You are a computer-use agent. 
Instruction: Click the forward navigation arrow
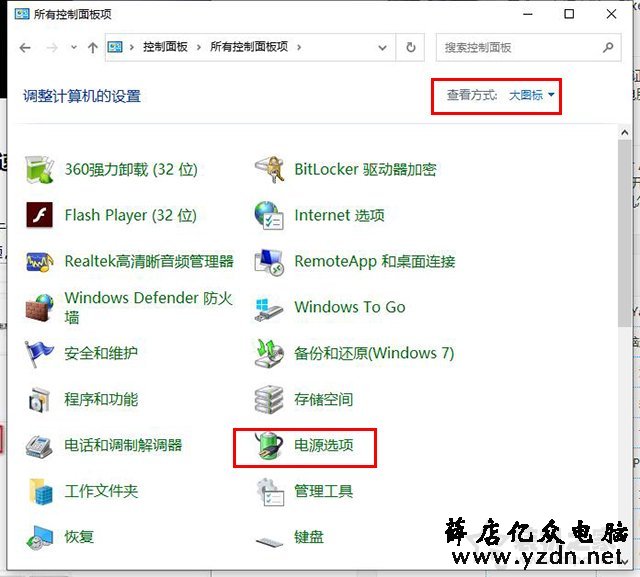click(x=52, y=48)
